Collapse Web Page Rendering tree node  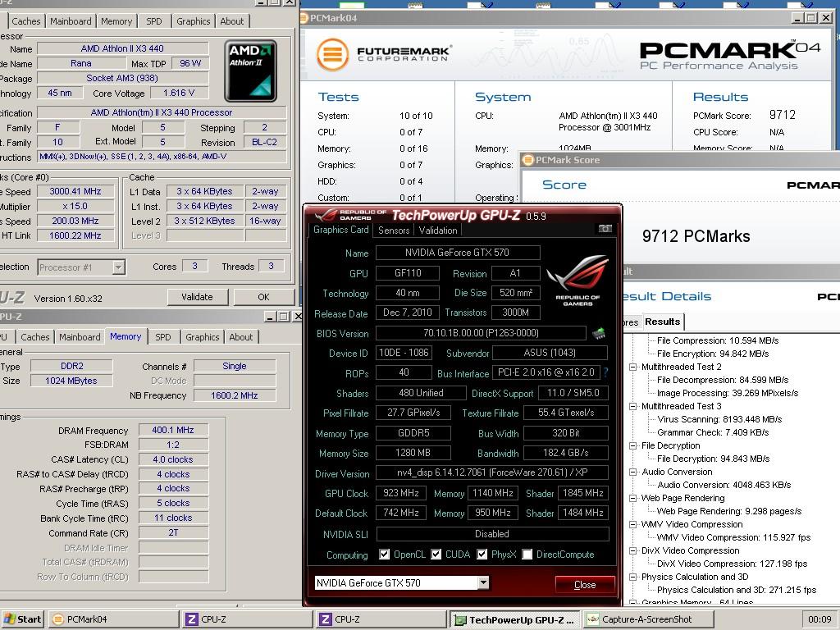(632, 498)
